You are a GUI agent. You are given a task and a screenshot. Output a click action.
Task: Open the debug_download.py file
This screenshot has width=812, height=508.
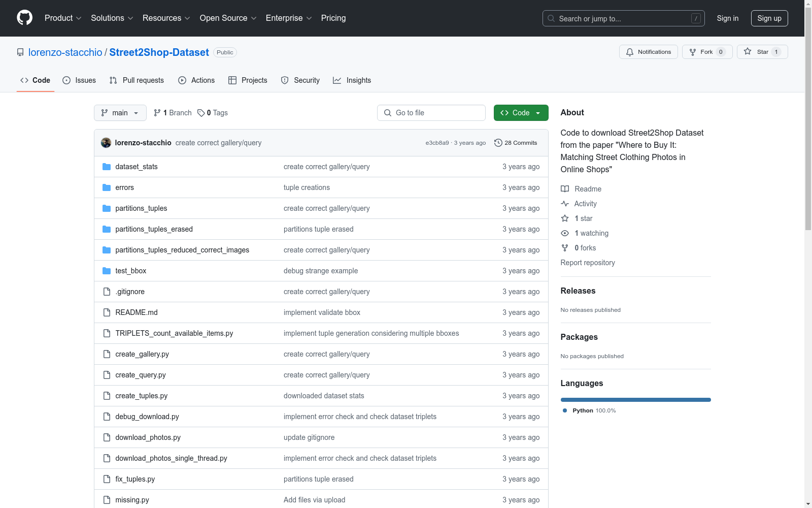coord(147,417)
